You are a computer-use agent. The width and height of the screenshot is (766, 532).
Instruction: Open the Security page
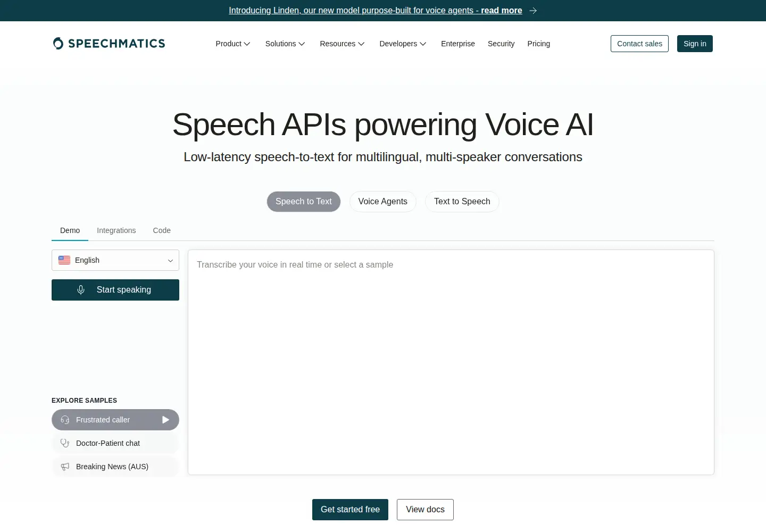tap(501, 44)
